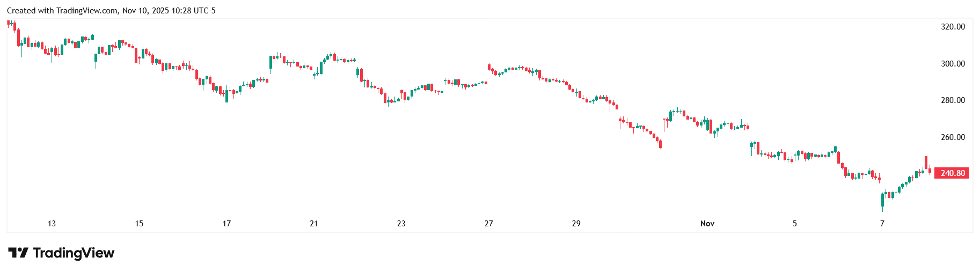Click the "Created with TradingView.com" header text
Image resolution: width=980 pixels, height=273 pixels.
[62, 11]
